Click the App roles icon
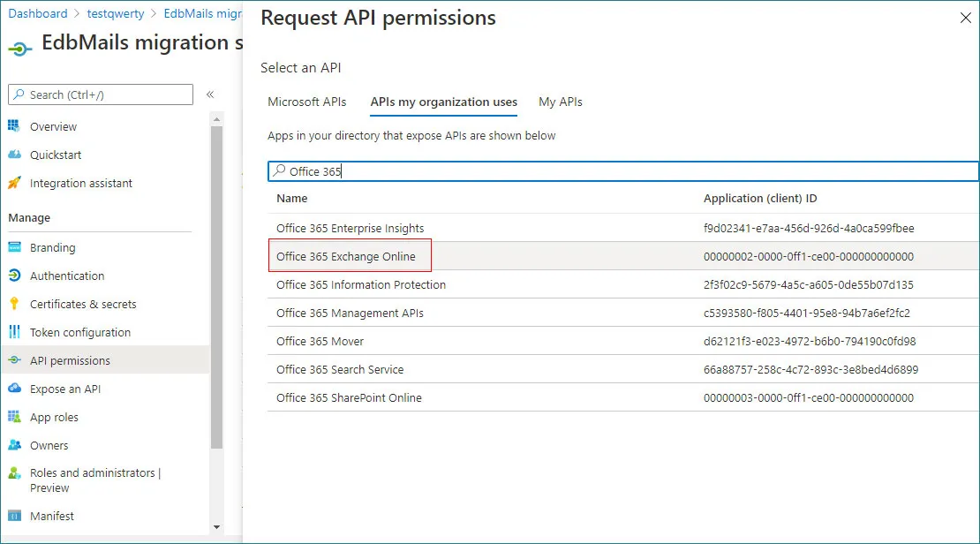980x544 pixels. 14,417
